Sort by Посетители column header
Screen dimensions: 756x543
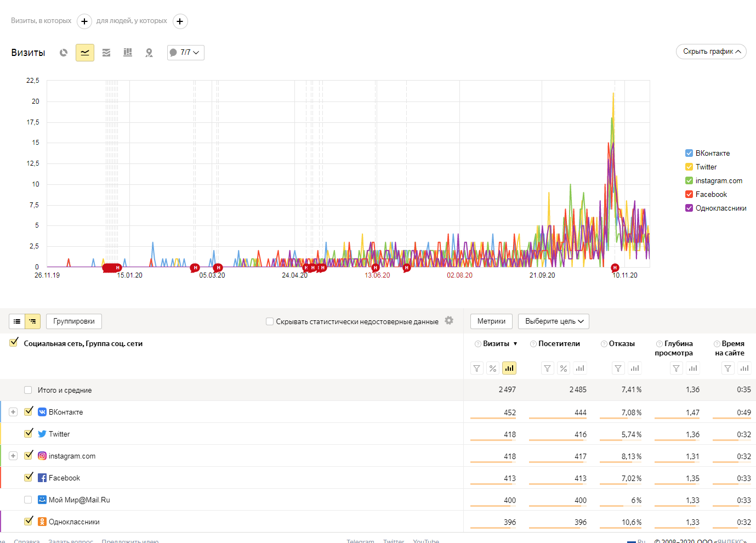click(559, 344)
